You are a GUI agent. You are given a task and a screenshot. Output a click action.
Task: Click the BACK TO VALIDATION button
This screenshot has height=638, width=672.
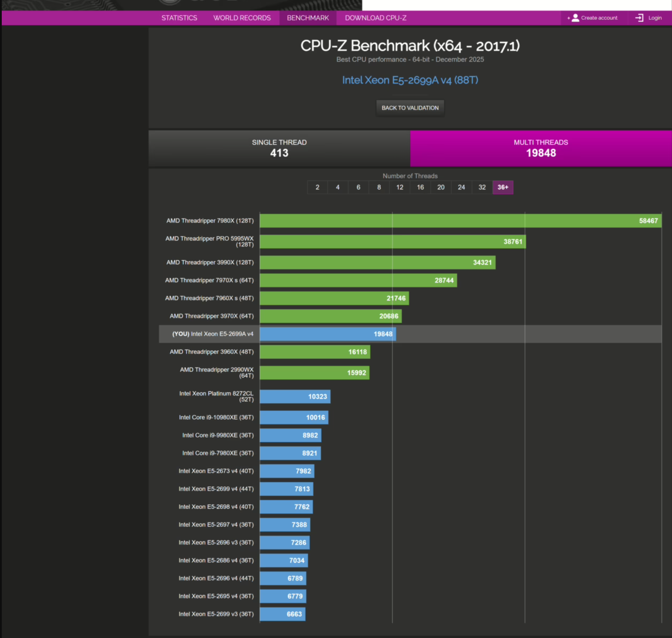(x=410, y=108)
